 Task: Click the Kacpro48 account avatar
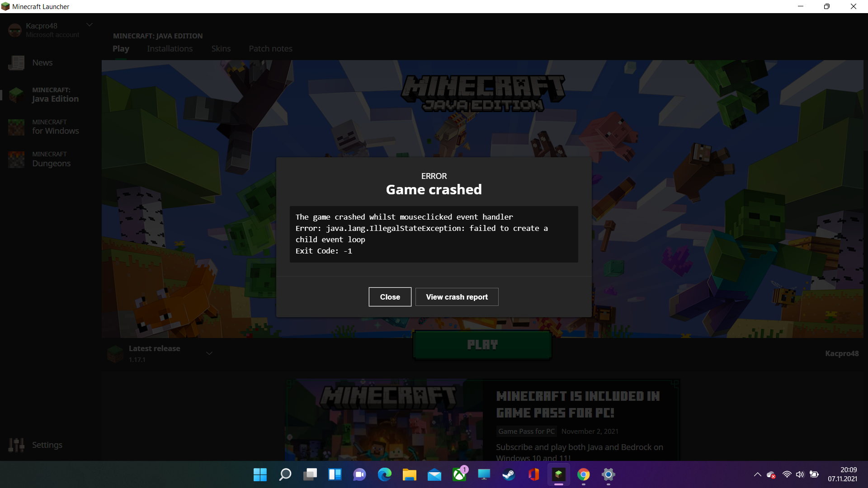15,30
